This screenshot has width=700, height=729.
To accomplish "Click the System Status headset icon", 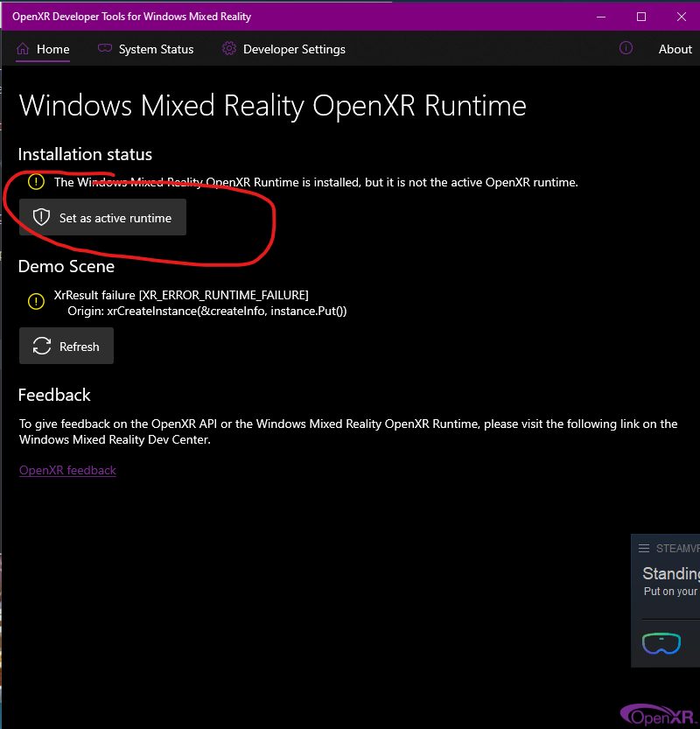I will coord(105,48).
